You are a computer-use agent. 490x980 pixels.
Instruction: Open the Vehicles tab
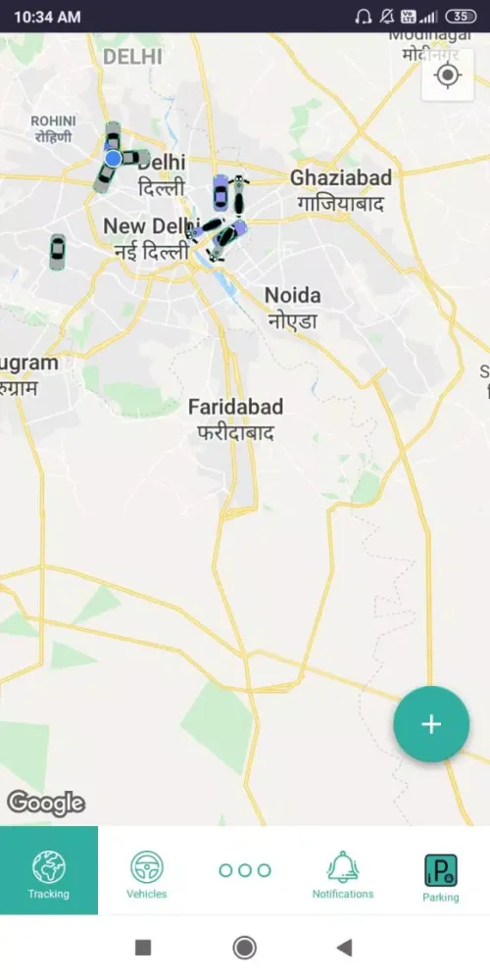tap(147, 870)
